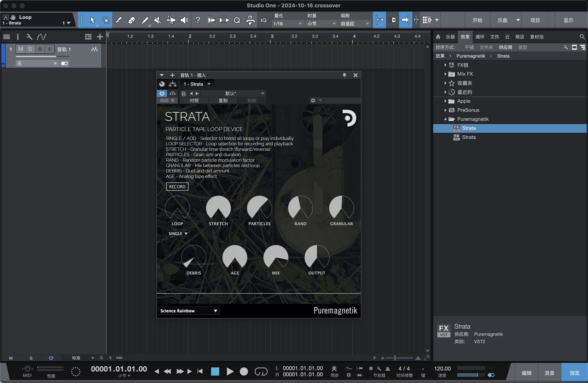Select the Strata AU entry in browser

pyautogui.click(x=510, y=137)
